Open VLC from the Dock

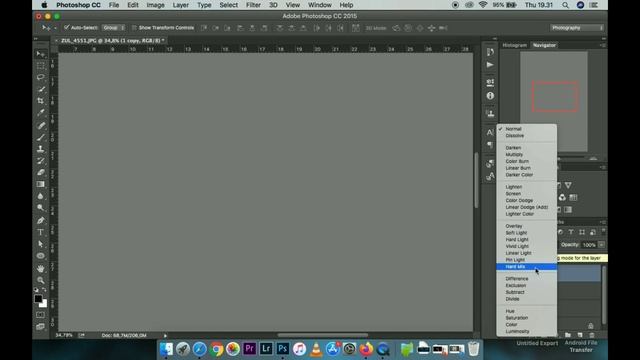pos(316,349)
